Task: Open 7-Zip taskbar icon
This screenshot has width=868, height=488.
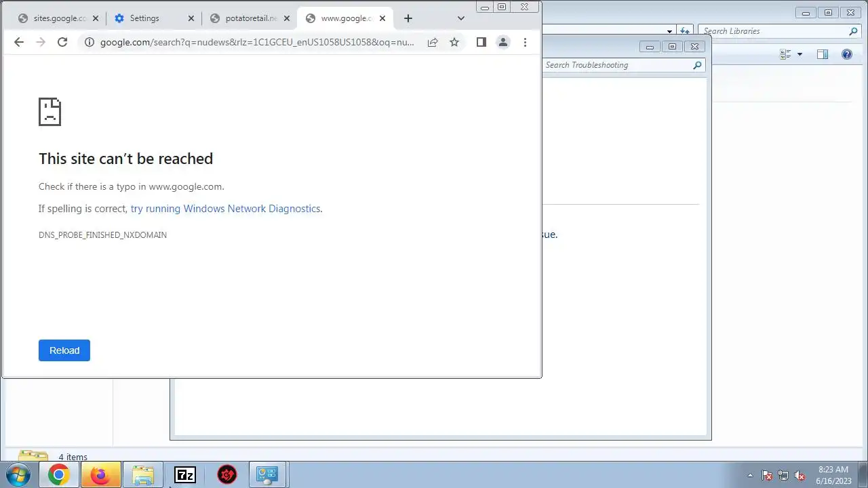Action: click(x=184, y=475)
